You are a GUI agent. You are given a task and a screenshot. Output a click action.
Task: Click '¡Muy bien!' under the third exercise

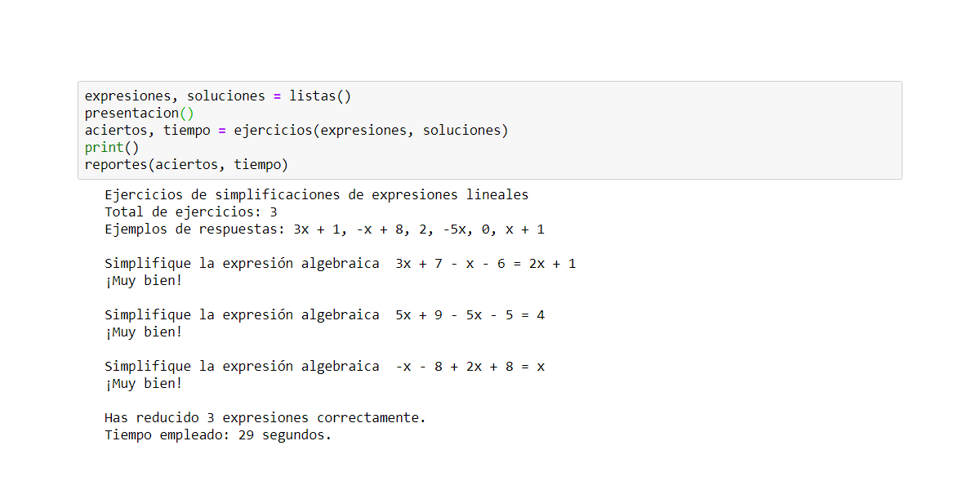point(143,384)
